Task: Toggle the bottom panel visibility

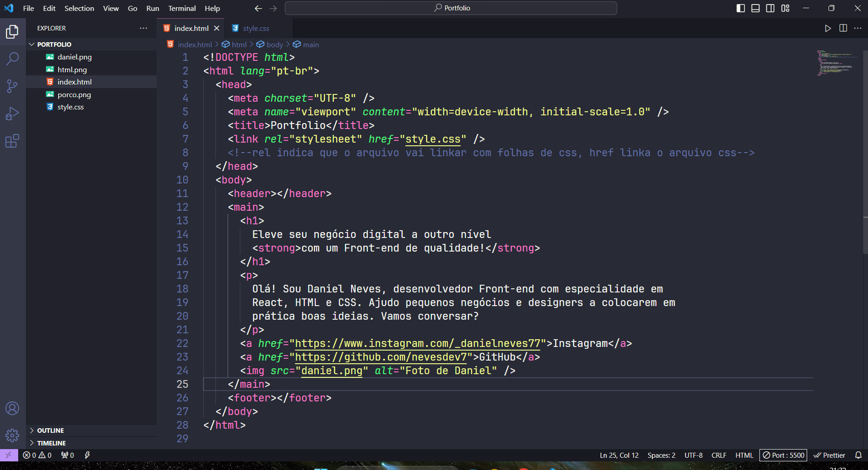Action: click(x=755, y=8)
